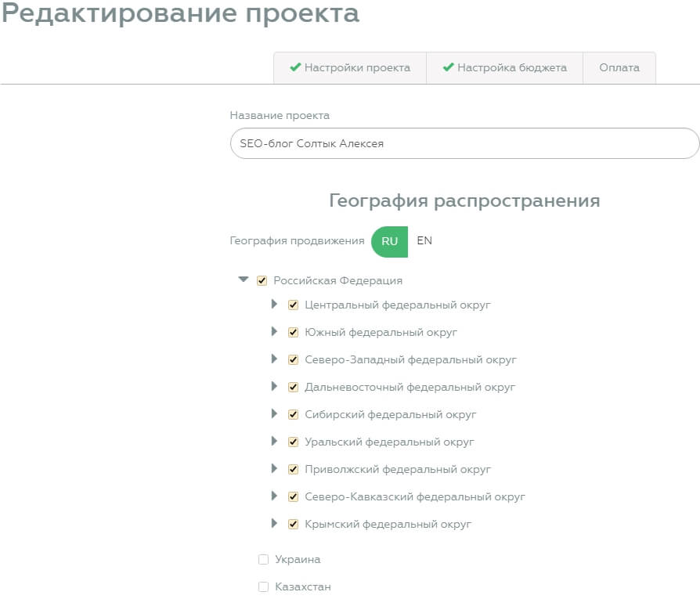Viewport: 700px width, 599px height.
Task: Click the Украина label text
Action: point(298,559)
